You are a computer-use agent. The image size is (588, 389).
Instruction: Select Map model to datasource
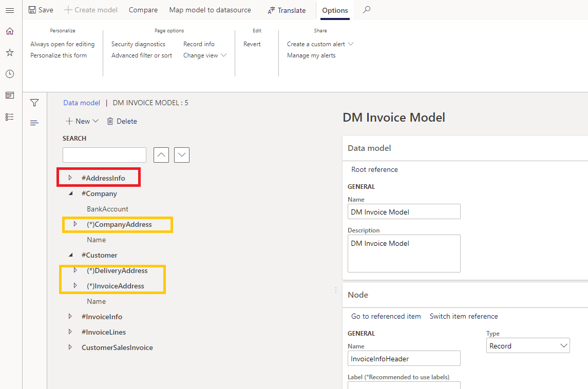pos(210,9)
